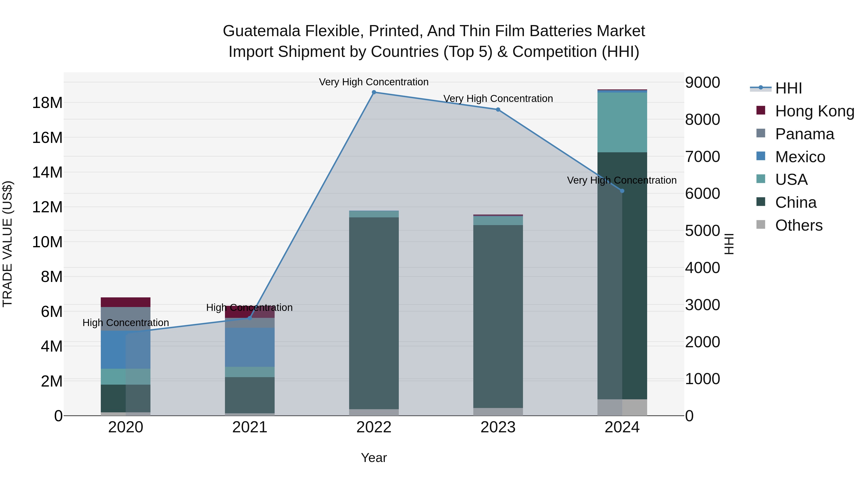Click the chart title text

[434, 41]
